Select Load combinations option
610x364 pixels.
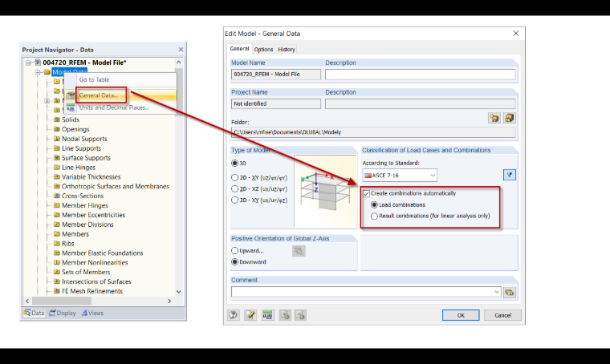click(374, 204)
